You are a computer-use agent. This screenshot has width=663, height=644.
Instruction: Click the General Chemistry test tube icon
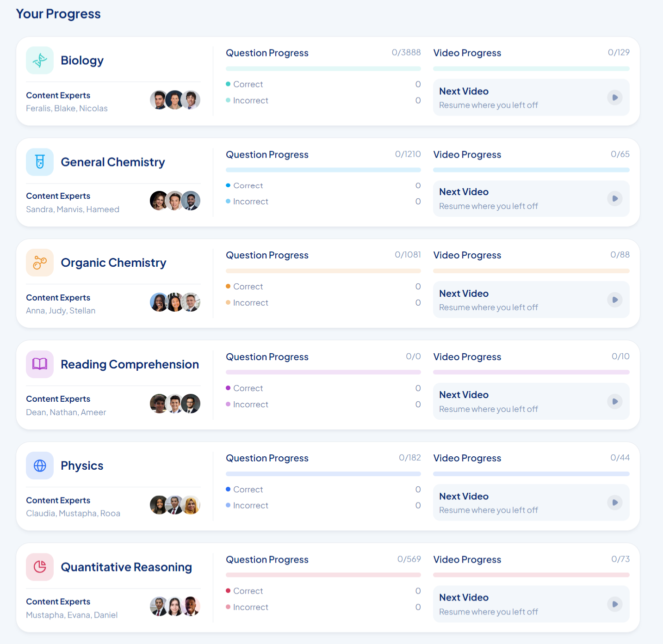[40, 162]
